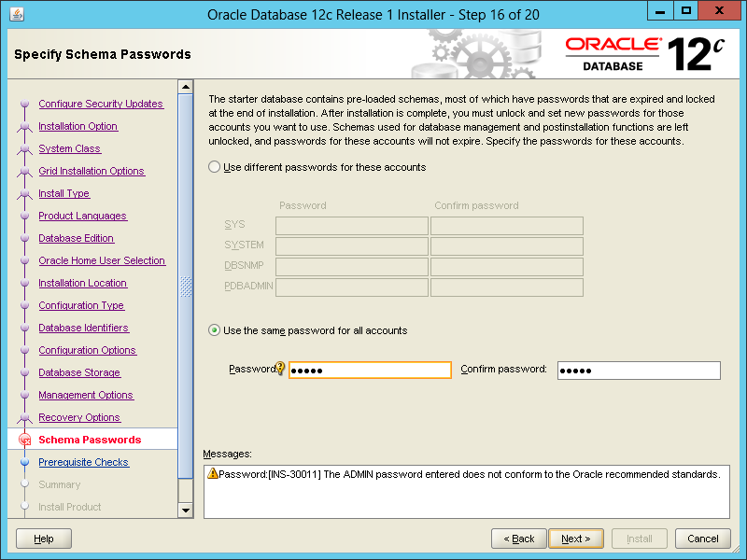Jump to the Database Identifiers step
Screen dimensions: 747x560
tap(83, 328)
